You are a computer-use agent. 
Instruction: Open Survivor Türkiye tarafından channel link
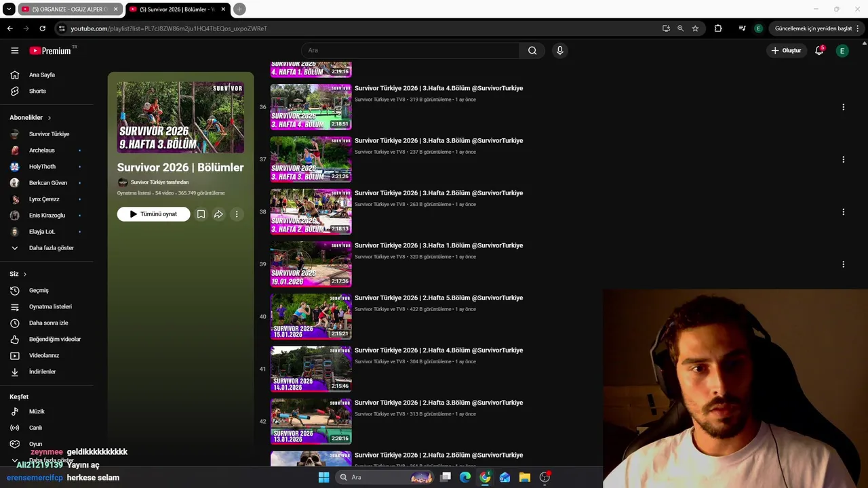pyautogui.click(x=159, y=182)
